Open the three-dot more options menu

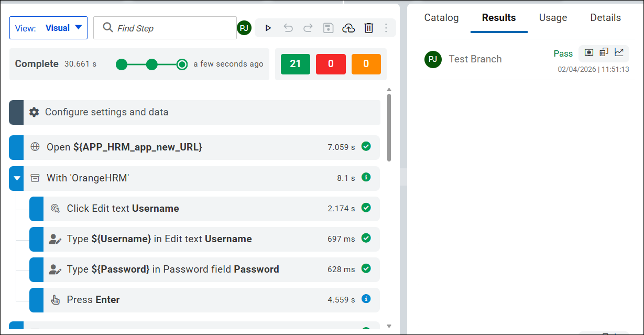[x=386, y=28]
